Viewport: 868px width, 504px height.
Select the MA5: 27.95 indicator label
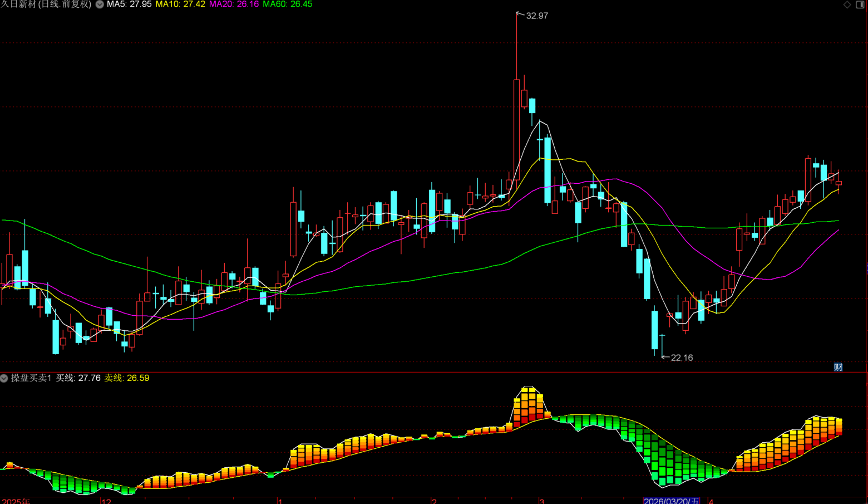(x=129, y=4)
